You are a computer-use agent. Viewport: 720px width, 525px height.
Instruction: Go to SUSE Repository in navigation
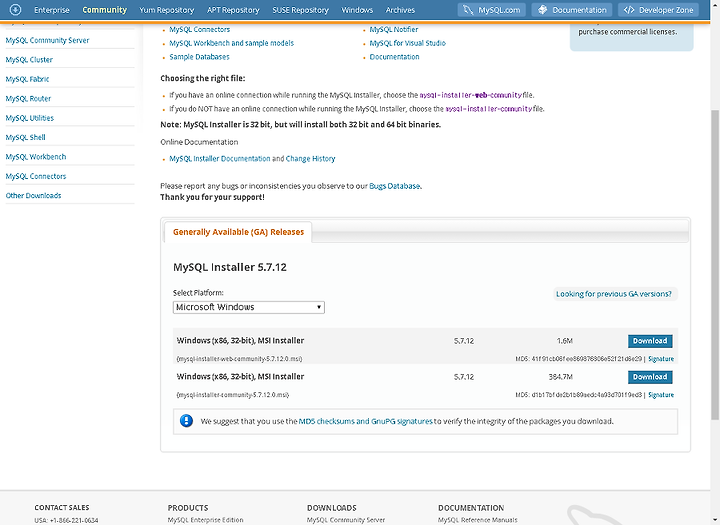[x=300, y=10]
